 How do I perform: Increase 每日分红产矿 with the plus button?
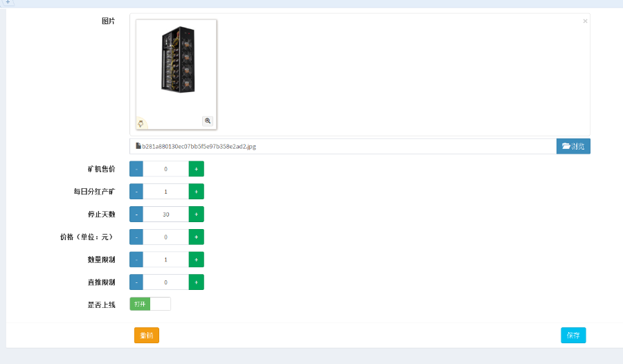tap(196, 192)
